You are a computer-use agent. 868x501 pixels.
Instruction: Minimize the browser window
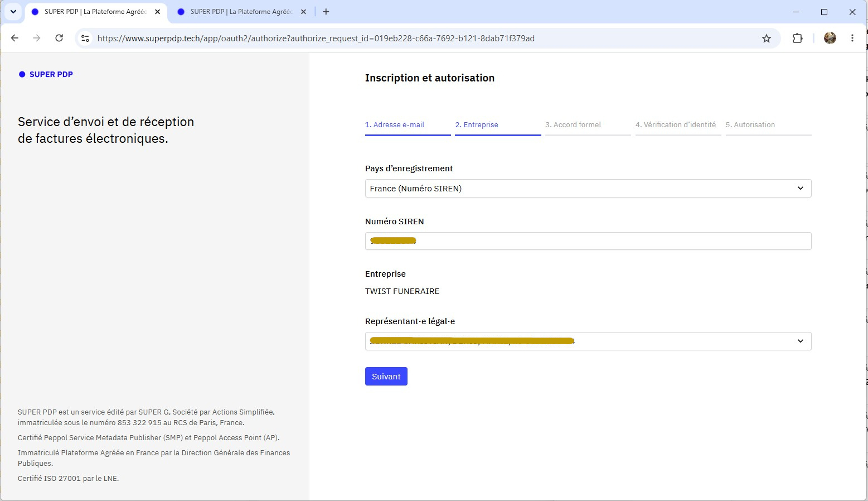[x=796, y=12]
